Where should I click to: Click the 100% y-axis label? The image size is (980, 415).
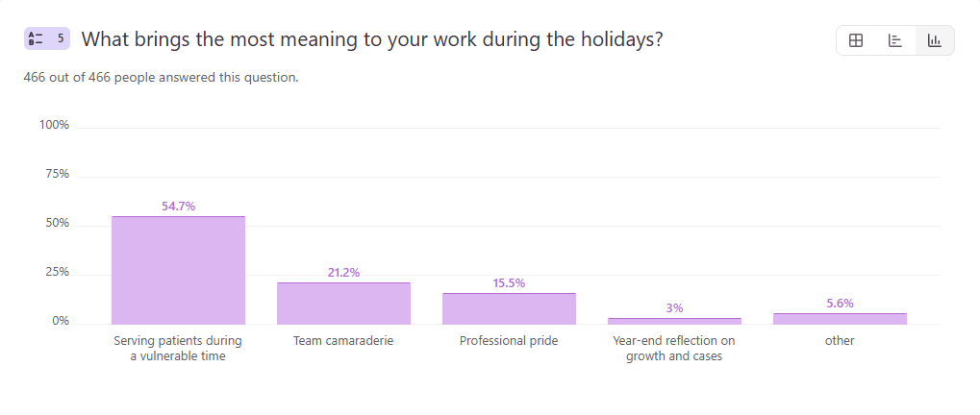point(54,126)
